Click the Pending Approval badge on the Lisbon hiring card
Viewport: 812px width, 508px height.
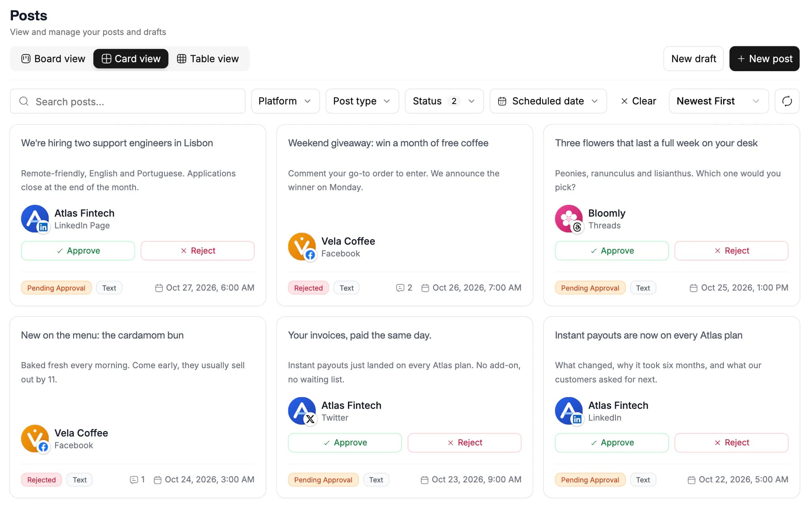click(56, 288)
